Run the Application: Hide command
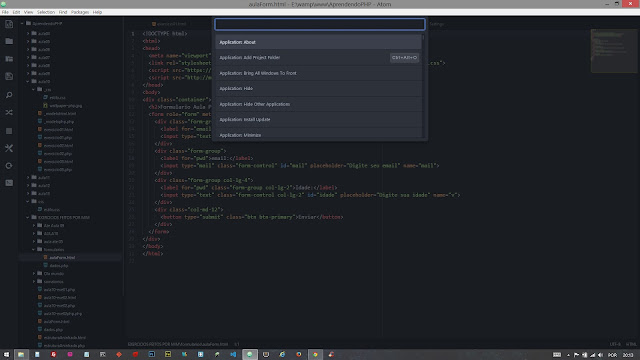This screenshot has width=640, height=360. click(318, 89)
